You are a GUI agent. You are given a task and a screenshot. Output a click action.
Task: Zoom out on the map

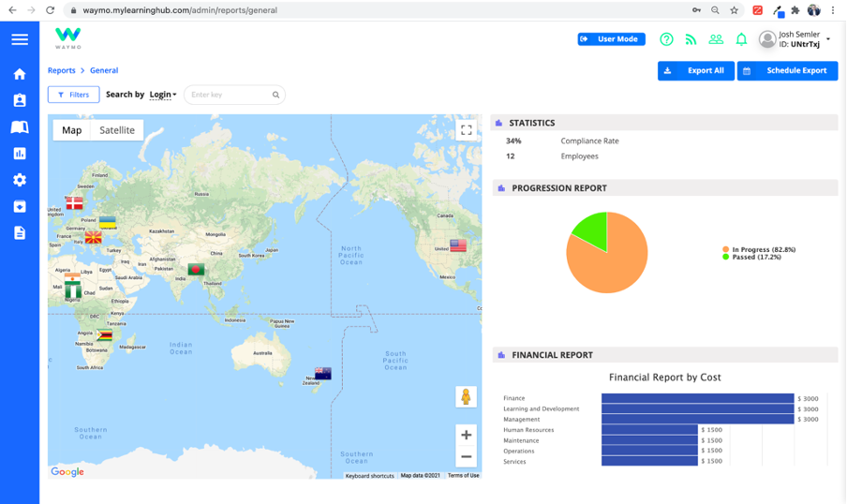point(467,456)
